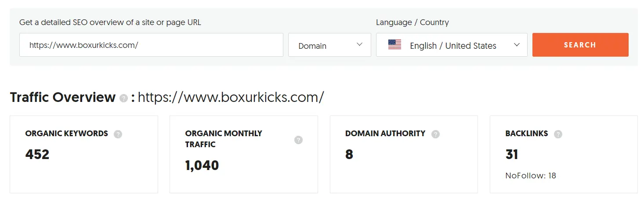The width and height of the screenshot is (644, 210).
Task: Select the English / United States option text
Action: click(x=453, y=46)
